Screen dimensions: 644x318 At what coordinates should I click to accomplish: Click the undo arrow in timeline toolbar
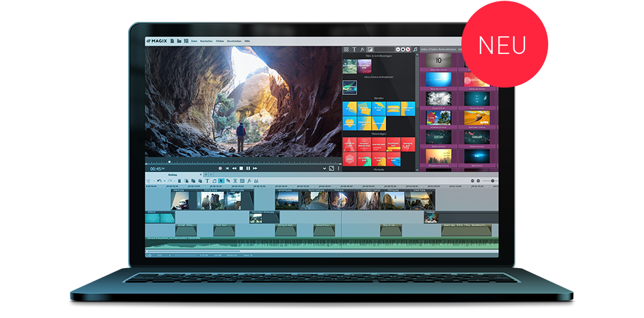pyautogui.click(x=159, y=181)
